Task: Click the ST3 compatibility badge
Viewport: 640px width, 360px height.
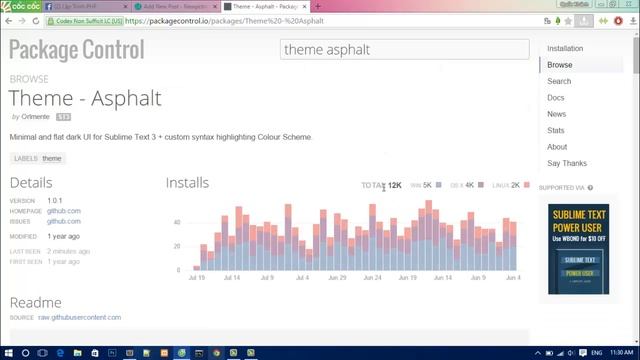Action: click(63, 117)
